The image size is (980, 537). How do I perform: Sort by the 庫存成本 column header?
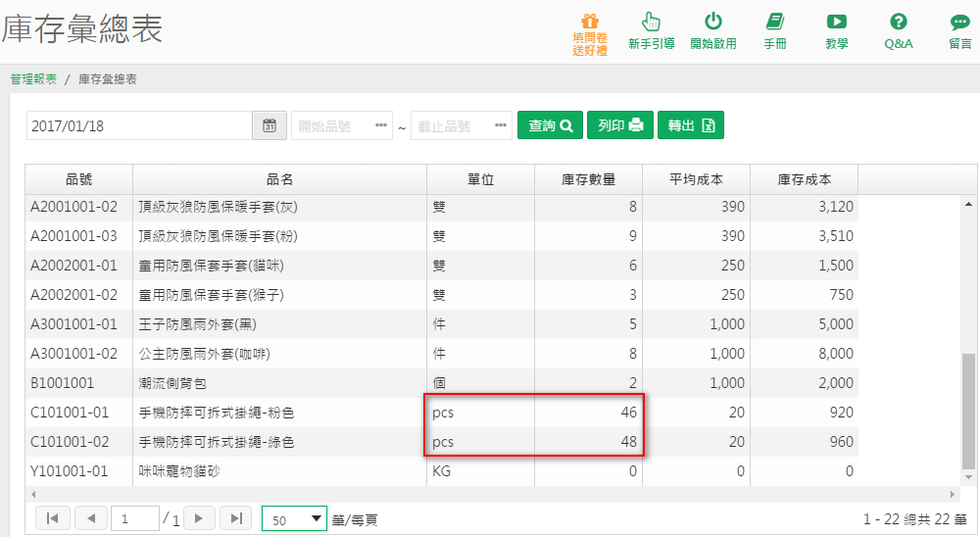click(805, 179)
